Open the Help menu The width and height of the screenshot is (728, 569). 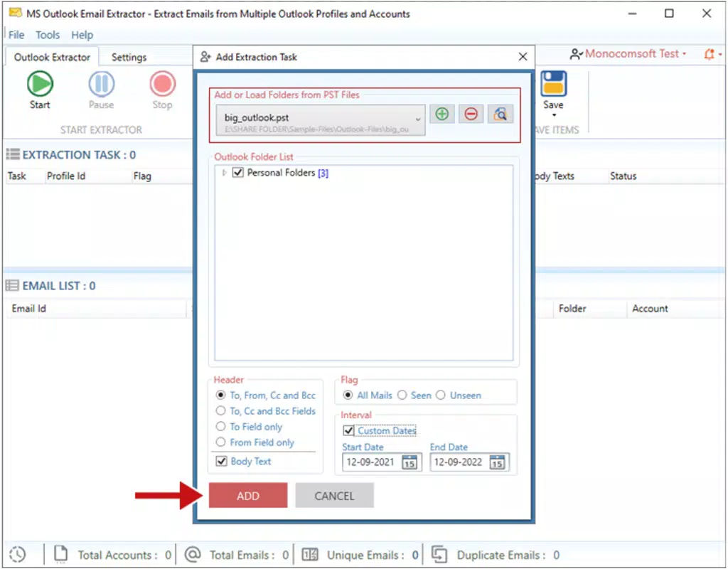[x=82, y=35]
